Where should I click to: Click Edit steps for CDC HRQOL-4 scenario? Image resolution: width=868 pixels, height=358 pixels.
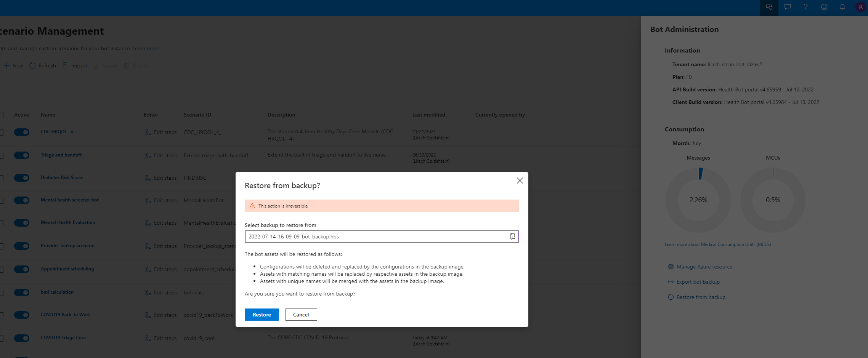click(161, 132)
